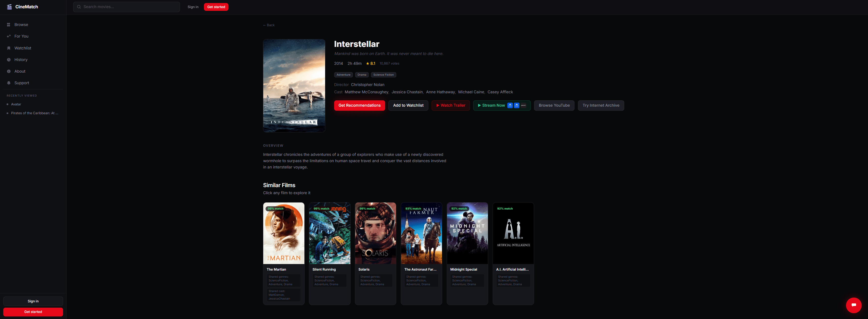Open The Astronaut Farmer poster card
Screen dimensions: 868x319
tap(421, 233)
